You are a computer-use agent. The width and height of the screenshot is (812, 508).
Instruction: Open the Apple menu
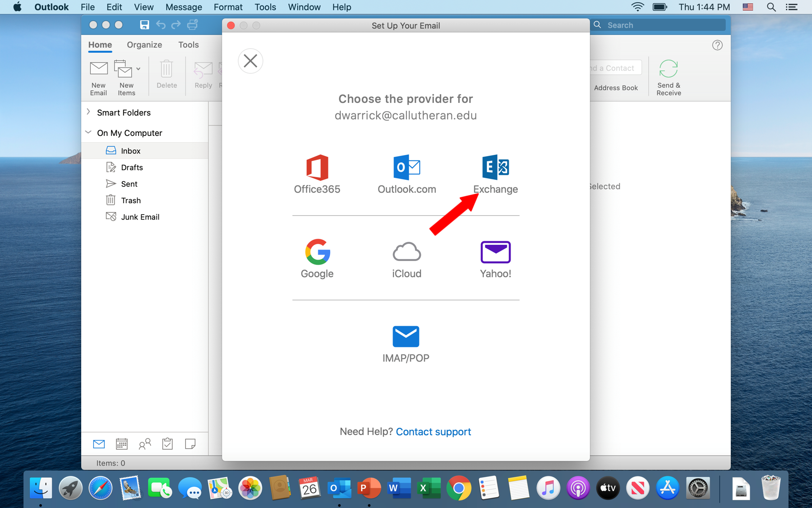pos(17,7)
